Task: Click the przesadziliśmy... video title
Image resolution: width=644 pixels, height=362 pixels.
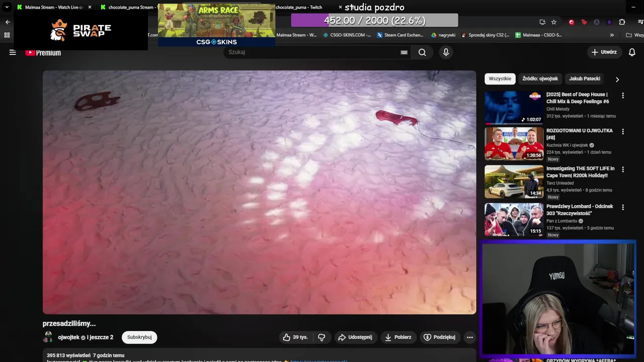Action: 69,323
